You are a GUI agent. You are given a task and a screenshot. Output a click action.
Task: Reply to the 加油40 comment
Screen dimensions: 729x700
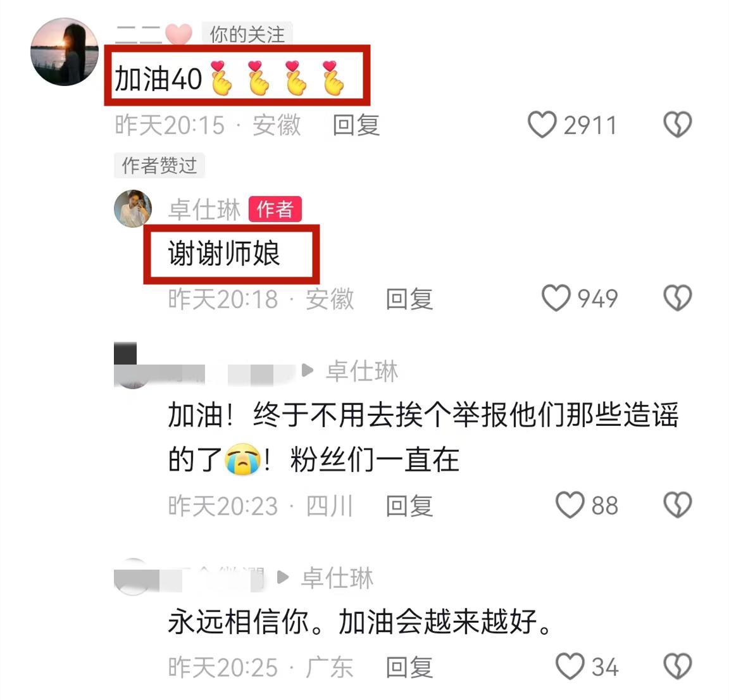(356, 125)
